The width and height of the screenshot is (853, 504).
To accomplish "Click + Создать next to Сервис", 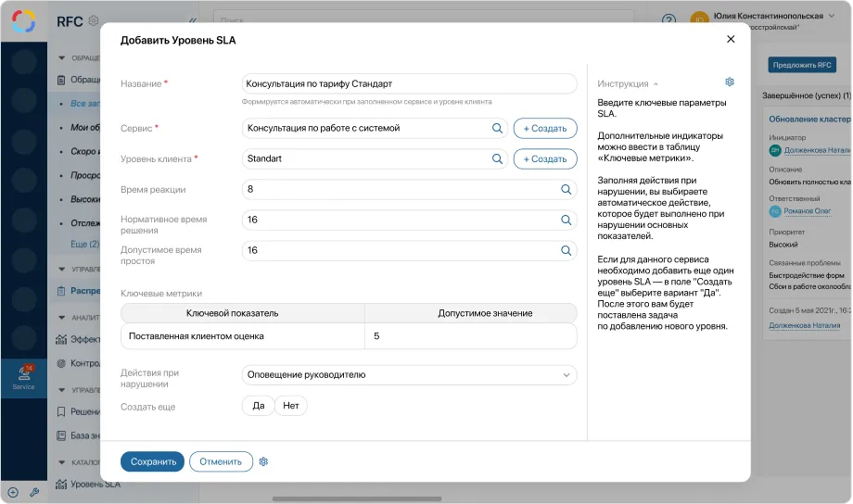I will [545, 128].
